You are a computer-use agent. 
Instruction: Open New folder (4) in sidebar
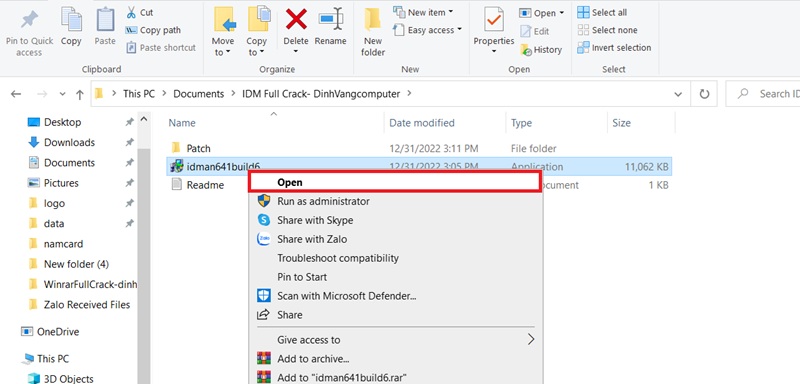pyautogui.click(x=76, y=264)
